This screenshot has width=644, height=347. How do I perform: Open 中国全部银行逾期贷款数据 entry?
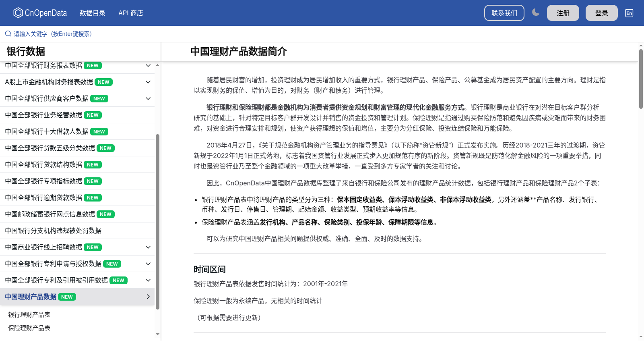[x=77, y=197]
